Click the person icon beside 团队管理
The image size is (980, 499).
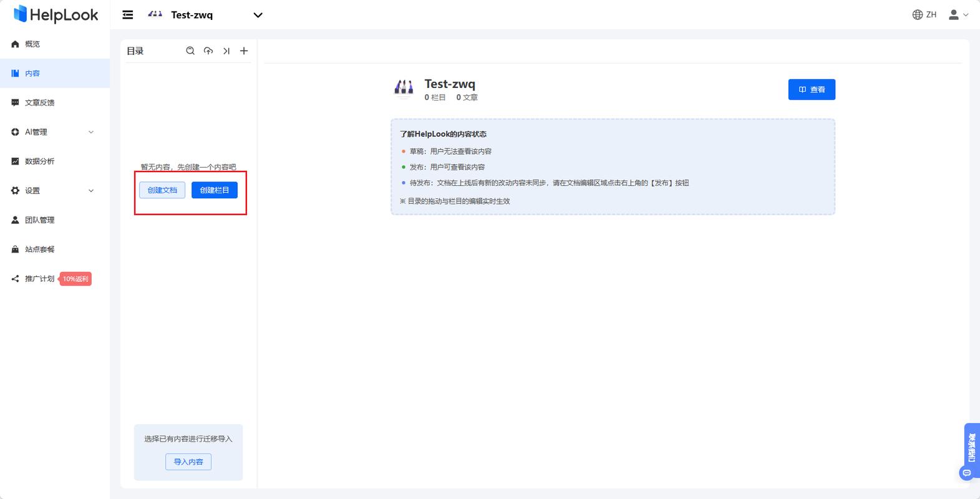point(15,220)
